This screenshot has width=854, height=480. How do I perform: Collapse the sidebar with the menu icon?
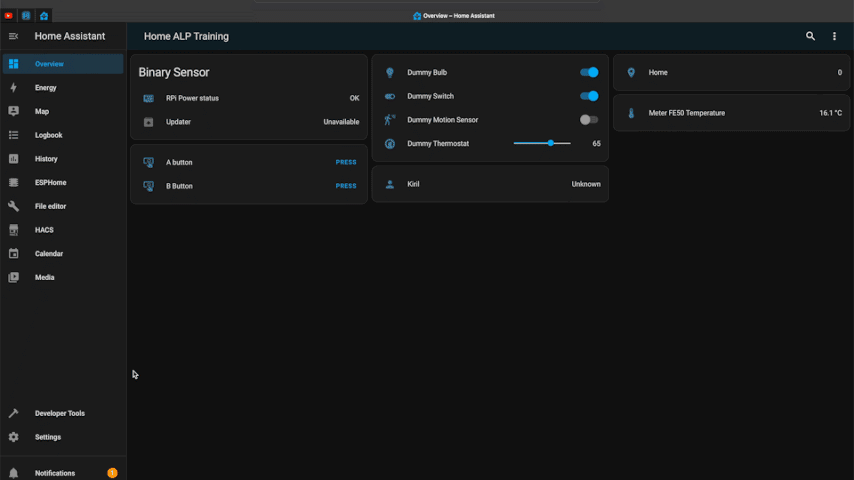14,37
